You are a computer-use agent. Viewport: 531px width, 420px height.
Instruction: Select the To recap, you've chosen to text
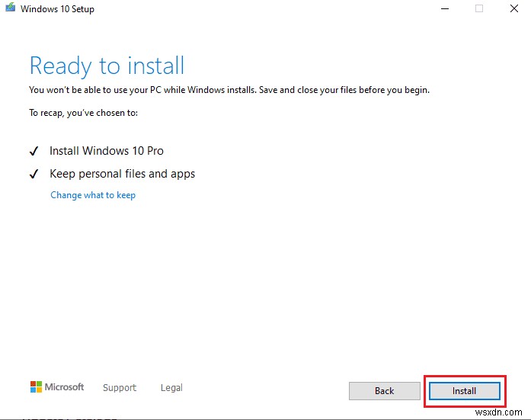pyautogui.click(x=83, y=113)
